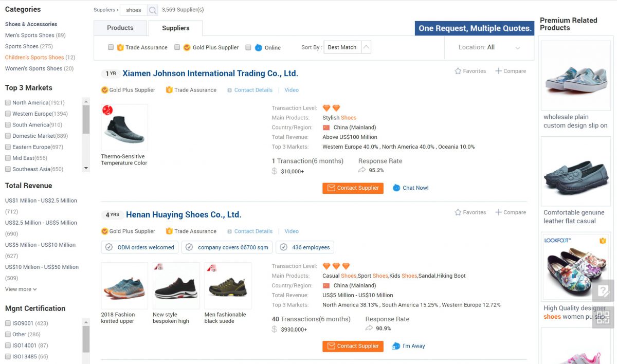The image size is (617, 364).
Task: Open New style bespoken high thumbnail
Action: tap(176, 286)
